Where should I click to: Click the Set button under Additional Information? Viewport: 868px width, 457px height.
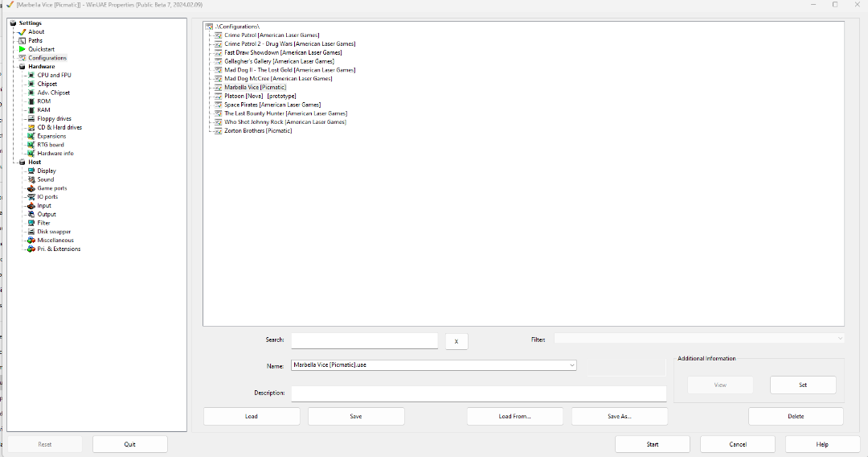(x=803, y=385)
